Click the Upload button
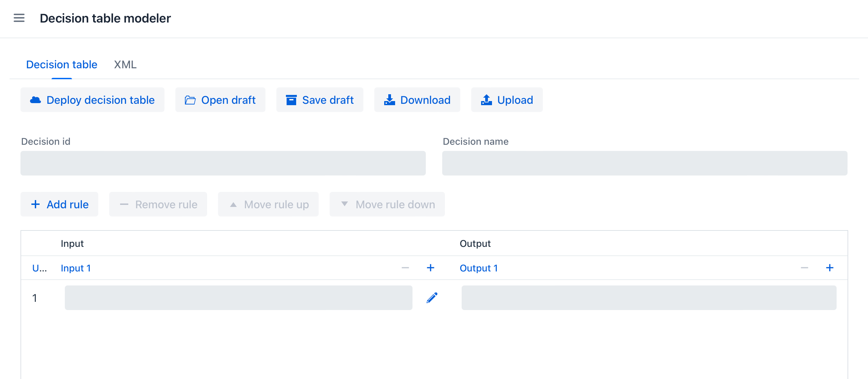 click(507, 100)
